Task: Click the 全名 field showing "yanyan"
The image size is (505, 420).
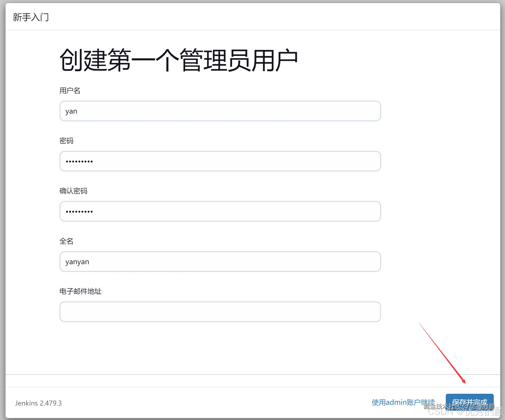Action: [220, 262]
